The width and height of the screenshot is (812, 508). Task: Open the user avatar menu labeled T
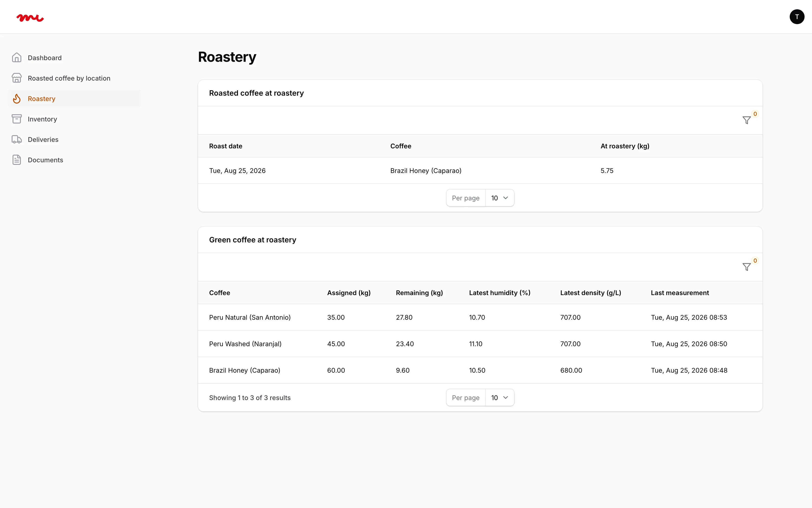796,17
